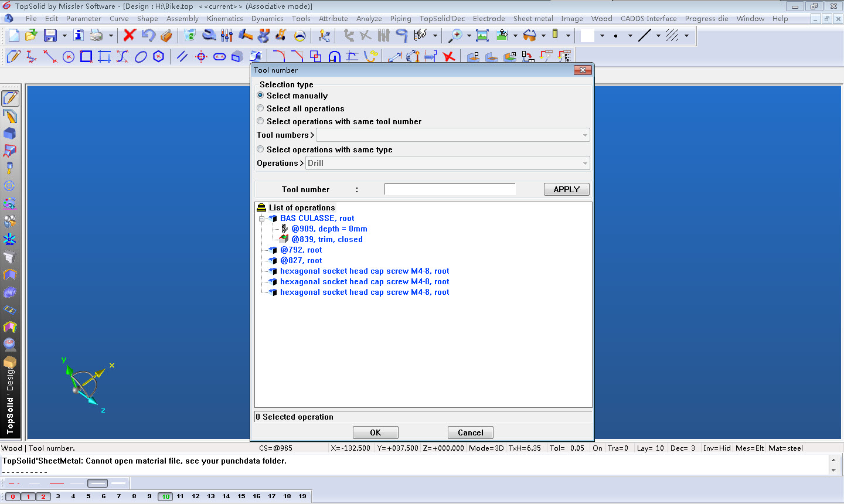Viewport: 844px width, 504px height.
Task: Click the orange glasses rendering mode icon
Action: [x=530, y=35]
